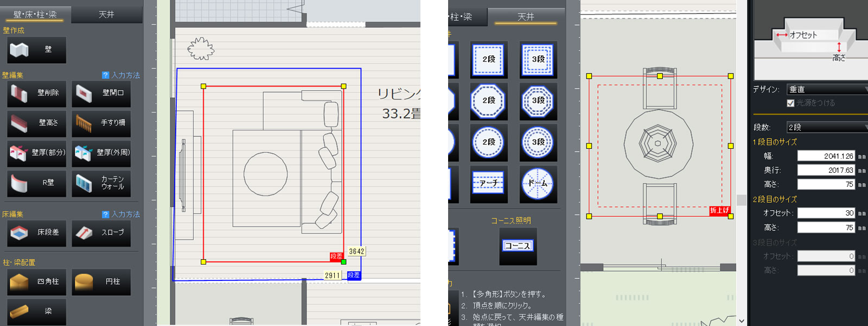The image size is (868, 326).
Task: Toggle the 光源をつける checkbox
Action: [790, 103]
